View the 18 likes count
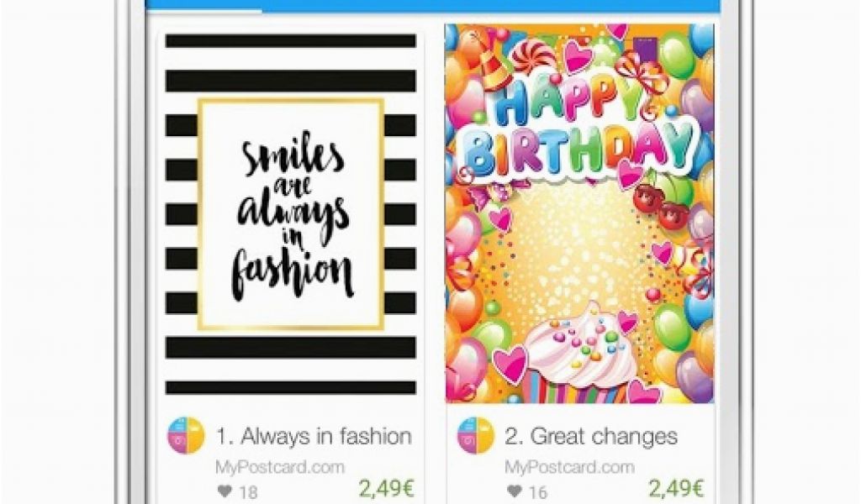861x504 pixels. [248, 492]
